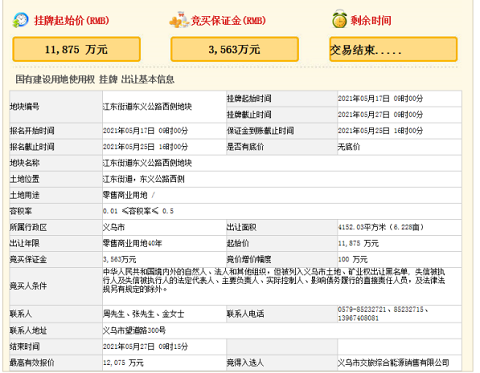Image resolution: width=480 pixels, height=373 pixels.
Task: Select the 报名开始时间 date value
Action: pos(145,131)
